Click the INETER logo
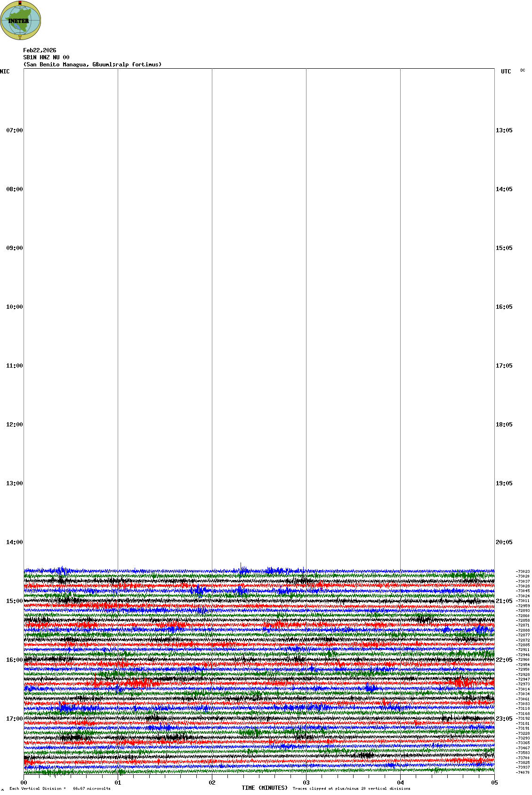The width and height of the screenshot is (532, 795). point(20,20)
